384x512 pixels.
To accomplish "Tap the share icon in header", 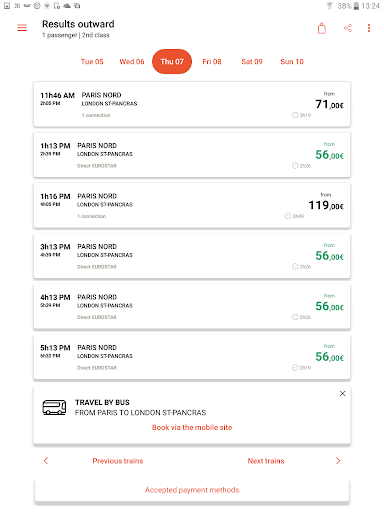I will (348, 28).
